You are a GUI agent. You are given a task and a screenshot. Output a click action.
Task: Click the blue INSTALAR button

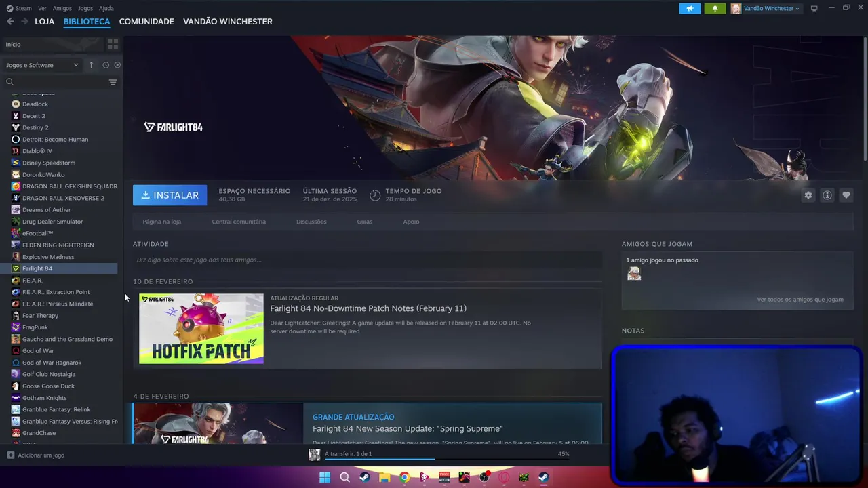(170, 195)
